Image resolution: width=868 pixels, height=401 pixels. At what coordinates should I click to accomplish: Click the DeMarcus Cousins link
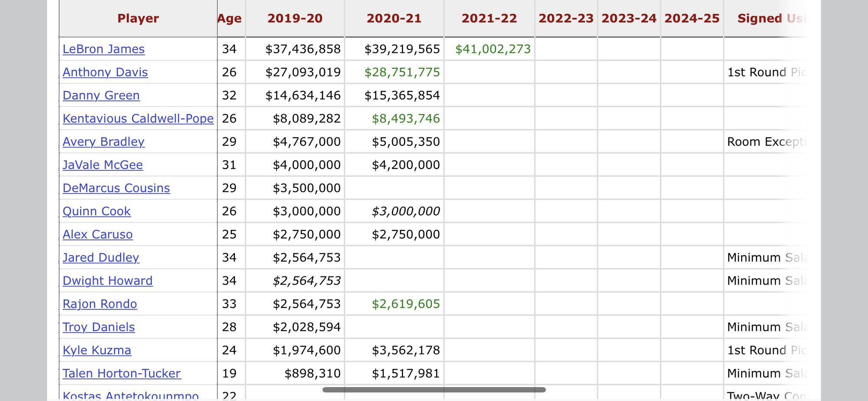pos(116,188)
